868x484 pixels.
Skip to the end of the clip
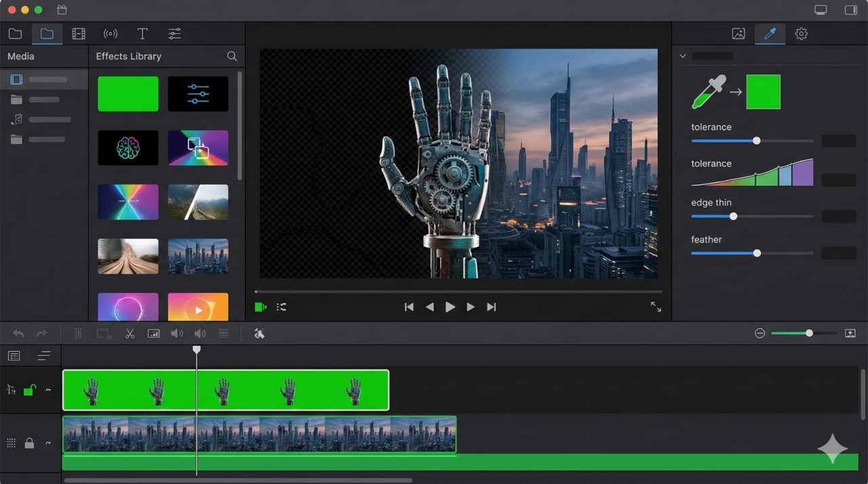click(x=492, y=307)
